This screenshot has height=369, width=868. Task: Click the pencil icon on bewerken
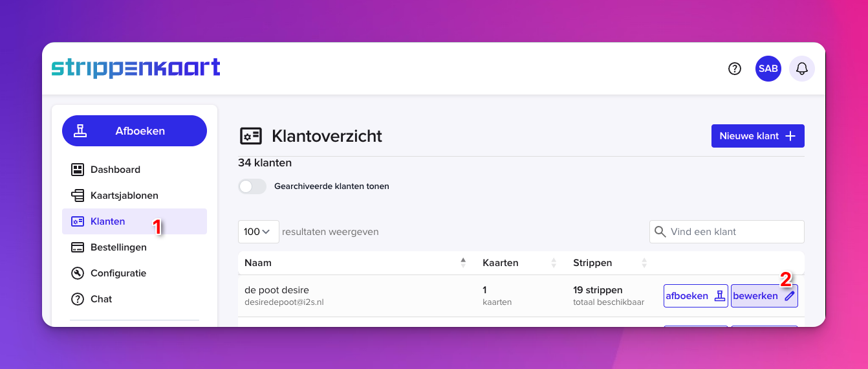789,296
